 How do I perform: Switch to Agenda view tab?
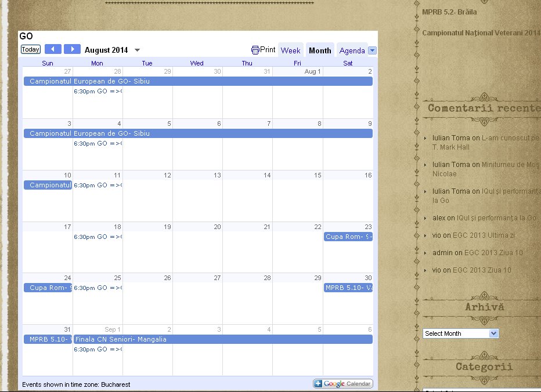pyautogui.click(x=352, y=50)
